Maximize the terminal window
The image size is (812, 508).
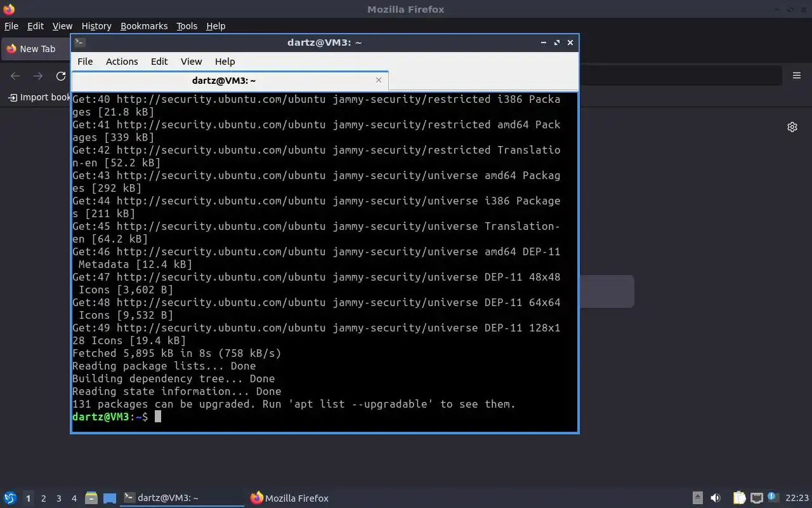tap(557, 43)
